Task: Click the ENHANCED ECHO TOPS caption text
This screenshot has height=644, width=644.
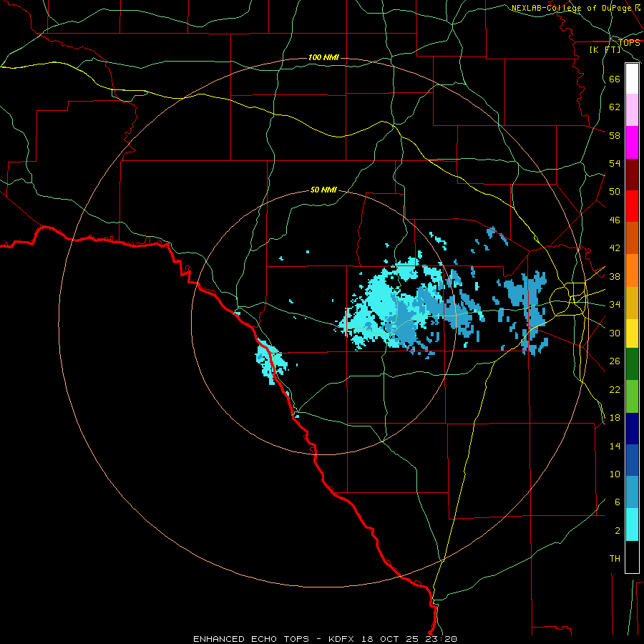Action: (251, 639)
